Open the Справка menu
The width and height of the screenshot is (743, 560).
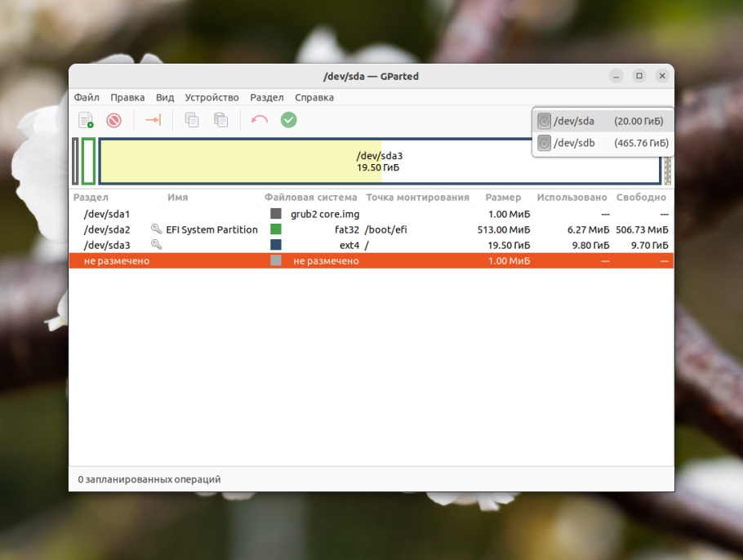click(314, 97)
